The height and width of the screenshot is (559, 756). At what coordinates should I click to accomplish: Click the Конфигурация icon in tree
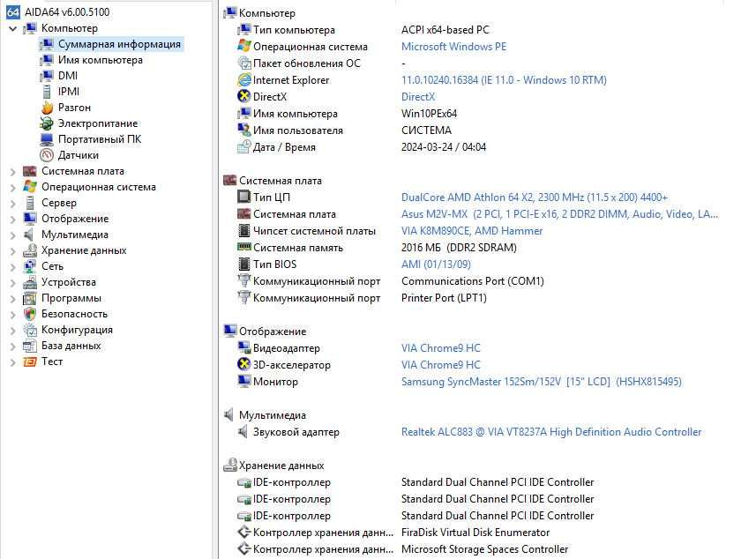30,330
